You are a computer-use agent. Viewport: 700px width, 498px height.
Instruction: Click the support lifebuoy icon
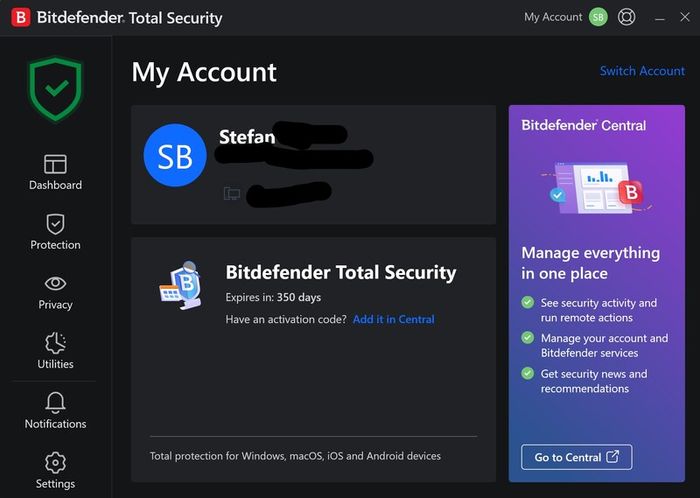click(626, 17)
